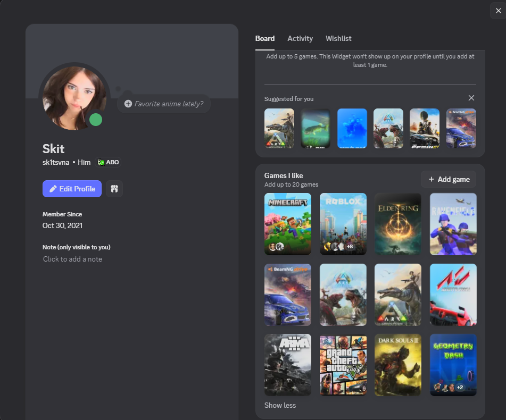Click the plus icon in Favorite anime bubble
The width and height of the screenshot is (506, 420).
click(x=128, y=104)
